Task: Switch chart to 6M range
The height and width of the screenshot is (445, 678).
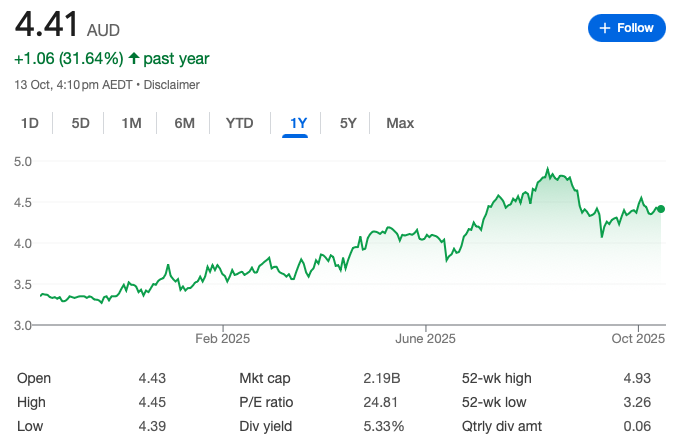Action: pyautogui.click(x=184, y=123)
